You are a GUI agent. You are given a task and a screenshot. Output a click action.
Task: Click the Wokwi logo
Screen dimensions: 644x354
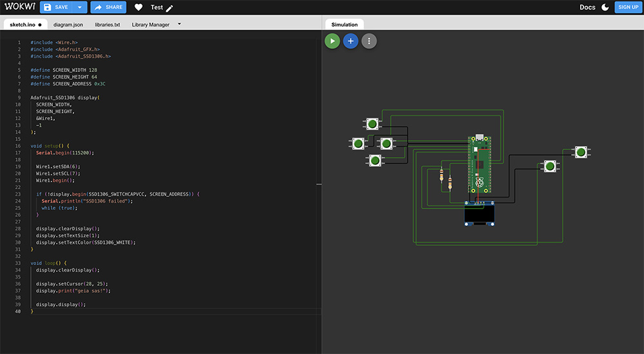pos(19,6)
